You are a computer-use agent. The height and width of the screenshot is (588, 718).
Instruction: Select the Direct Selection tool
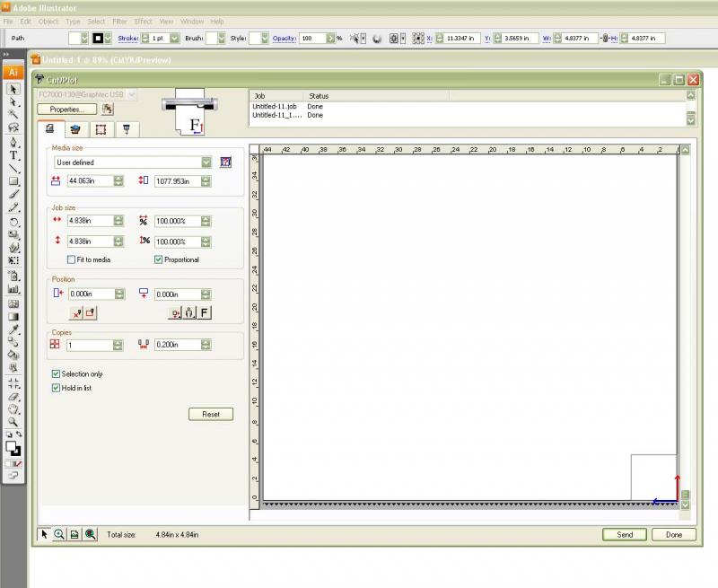pyautogui.click(x=13, y=101)
